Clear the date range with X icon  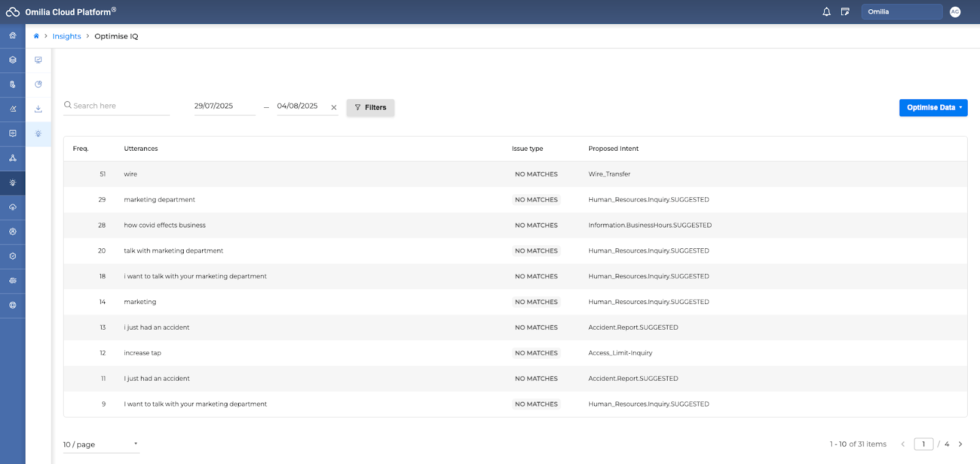tap(334, 107)
